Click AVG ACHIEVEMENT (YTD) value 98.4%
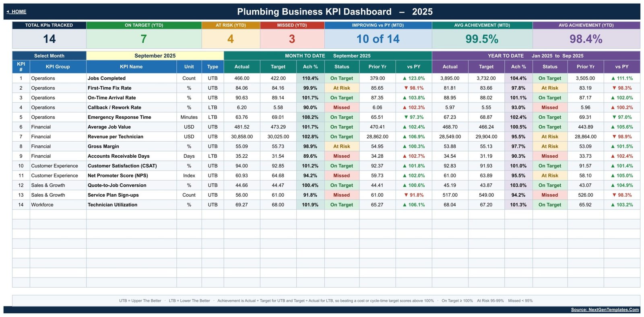644x317 pixels. 586,39
